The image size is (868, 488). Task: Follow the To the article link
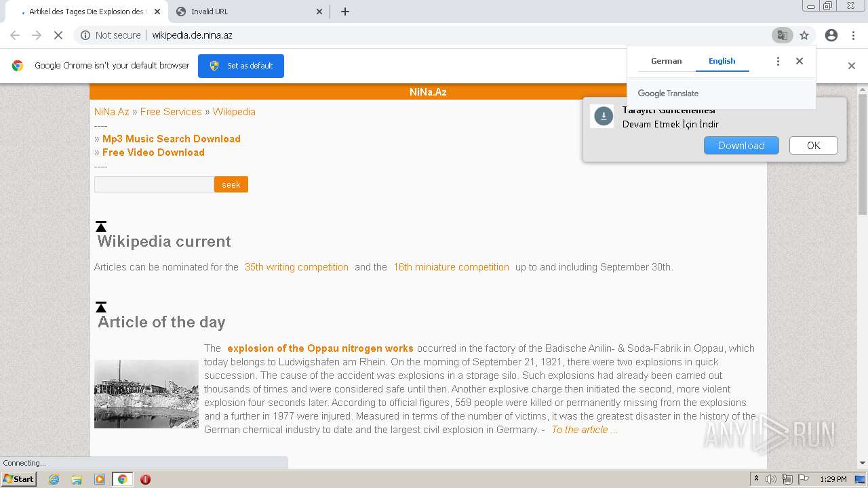[x=585, y=430]
